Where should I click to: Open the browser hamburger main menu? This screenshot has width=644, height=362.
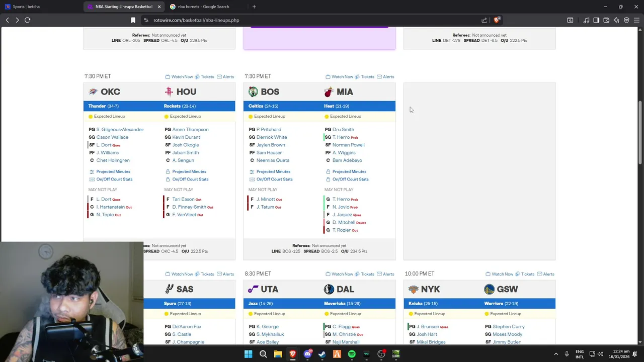click(x=636, y=20)
